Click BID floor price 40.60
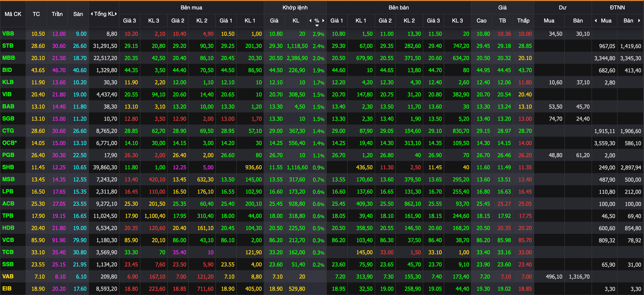Screen dimensions: 644x295 (80, 70)
